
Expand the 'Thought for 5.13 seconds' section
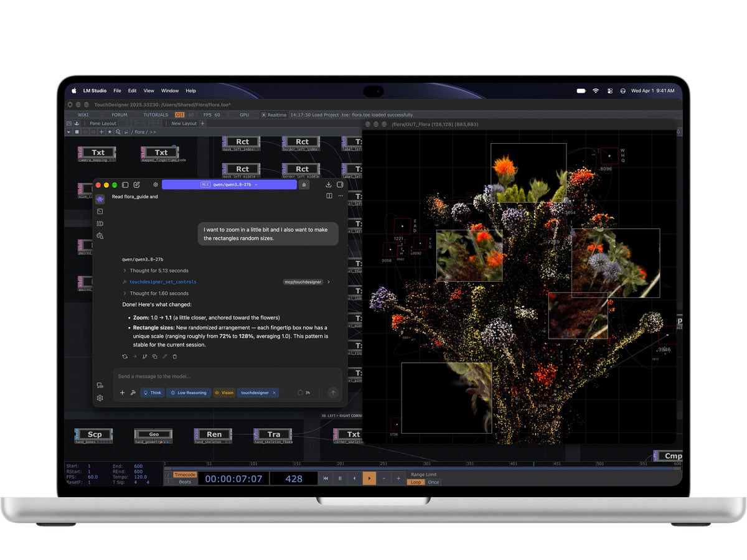pos(156,271)
